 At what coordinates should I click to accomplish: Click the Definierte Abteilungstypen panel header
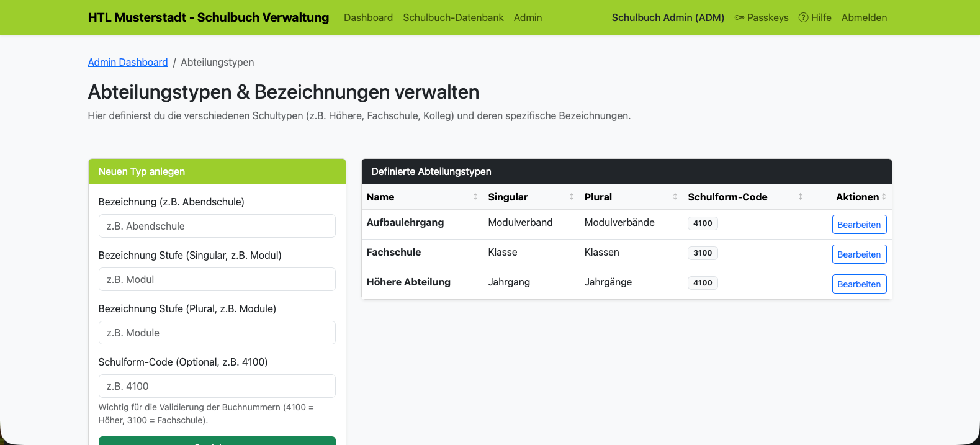tap(627, 171)
